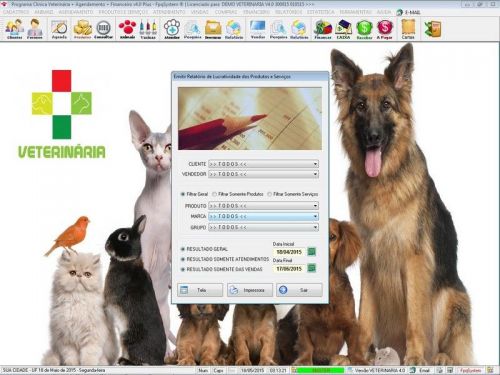Click the Atender paw-plus icon

[172, 29]
